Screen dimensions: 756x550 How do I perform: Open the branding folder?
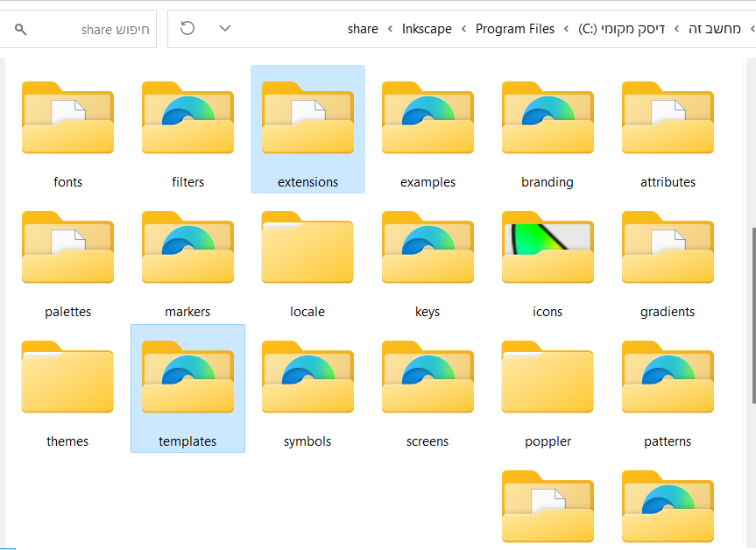pyautogui.click(x=548, y=117)
